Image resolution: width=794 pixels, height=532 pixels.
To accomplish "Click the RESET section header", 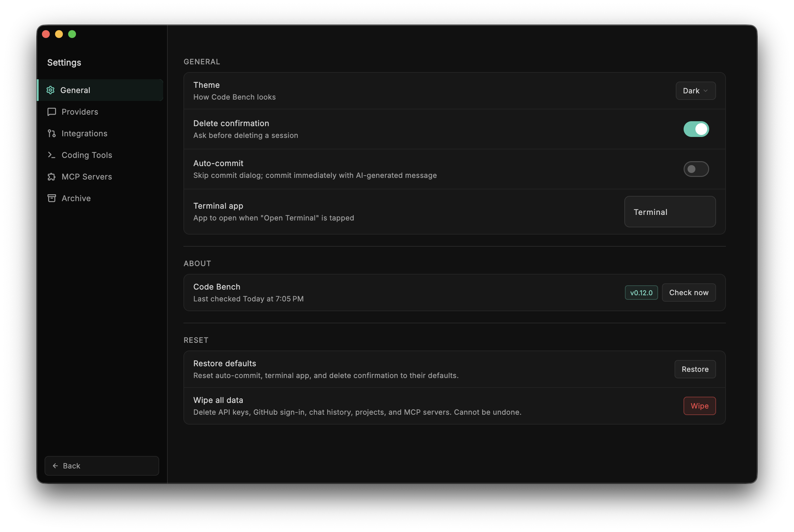I will pyautogui.click(x=196, y=340).
